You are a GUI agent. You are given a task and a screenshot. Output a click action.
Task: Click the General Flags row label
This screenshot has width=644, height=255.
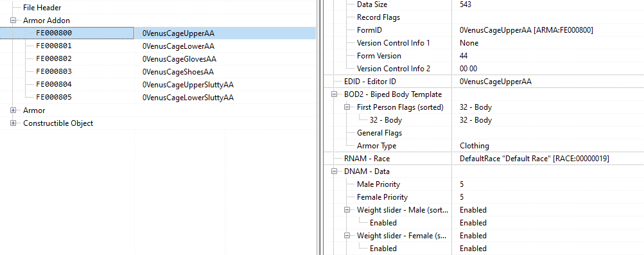tap(379, 133)
